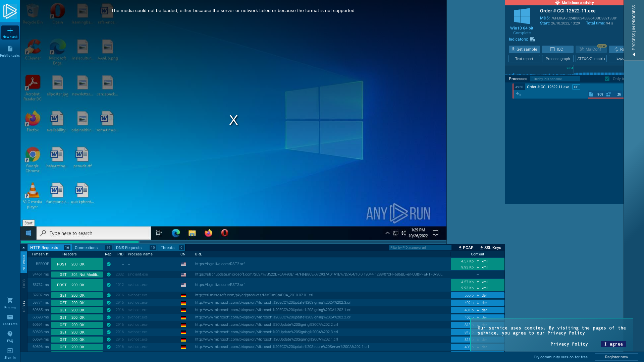This screenshot has width=644, height=362.
Task: Open the Privacy Policy link
Action: (569, 344)
